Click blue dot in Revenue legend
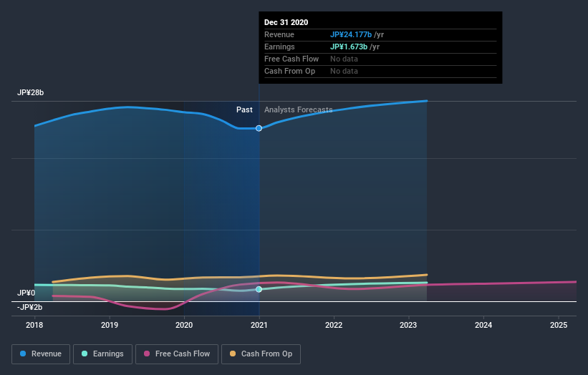This screenshot has height=375, width=588. (23, 354)
